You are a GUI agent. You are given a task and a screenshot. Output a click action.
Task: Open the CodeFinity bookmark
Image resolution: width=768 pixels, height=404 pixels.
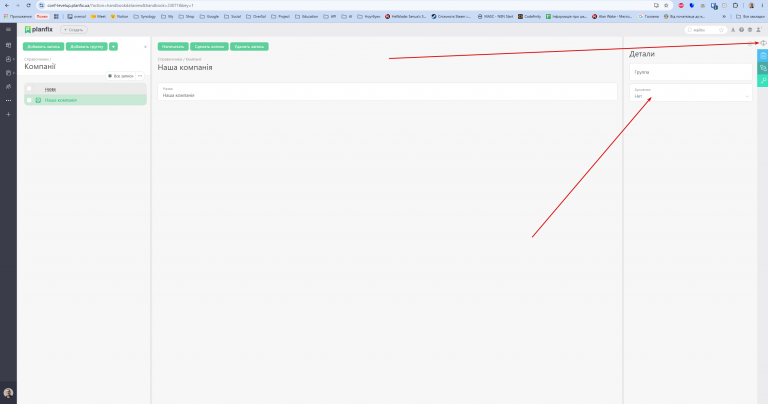[529, 16]
